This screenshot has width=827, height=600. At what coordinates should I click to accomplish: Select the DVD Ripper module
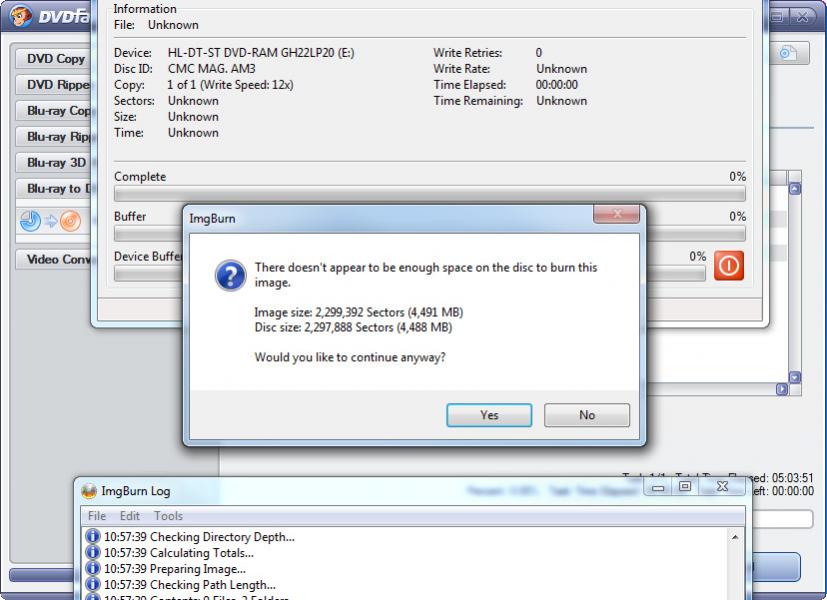click(x=55, y=84)
